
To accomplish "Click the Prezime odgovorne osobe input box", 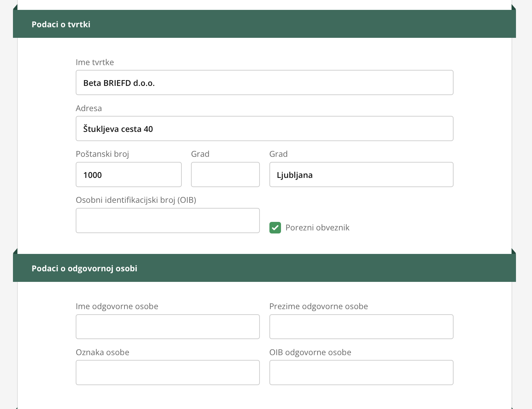I will pyautogui.click(x=361, y=327).
